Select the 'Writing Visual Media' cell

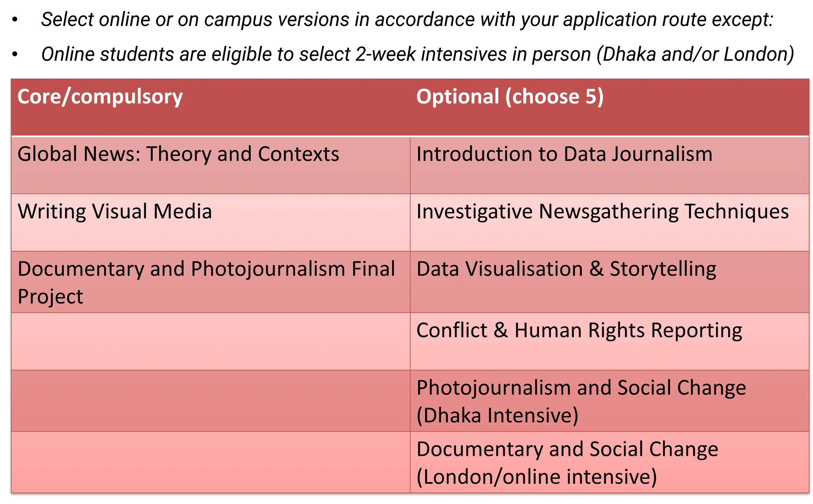tap(114, 212)
